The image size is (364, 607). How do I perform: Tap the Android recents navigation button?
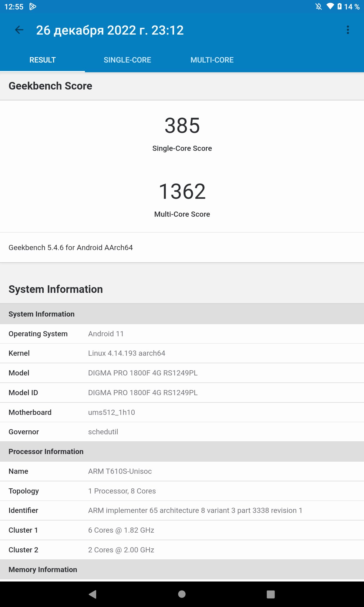[x=271, y=594]
